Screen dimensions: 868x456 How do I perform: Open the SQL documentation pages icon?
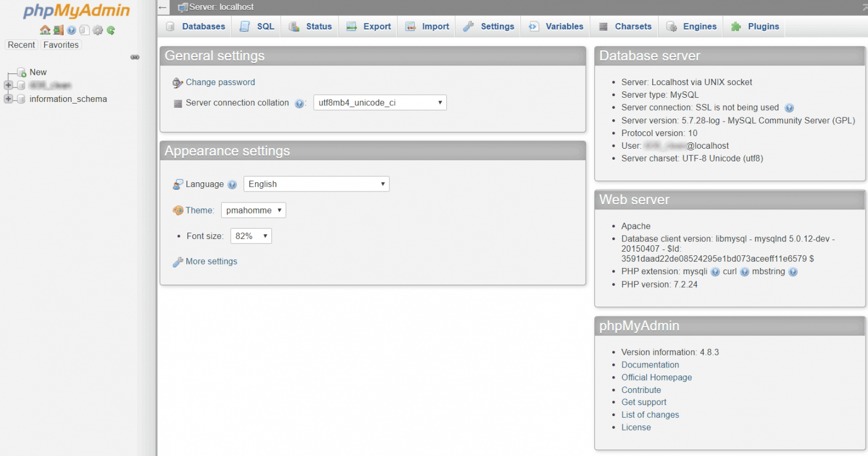coord(84,30)
